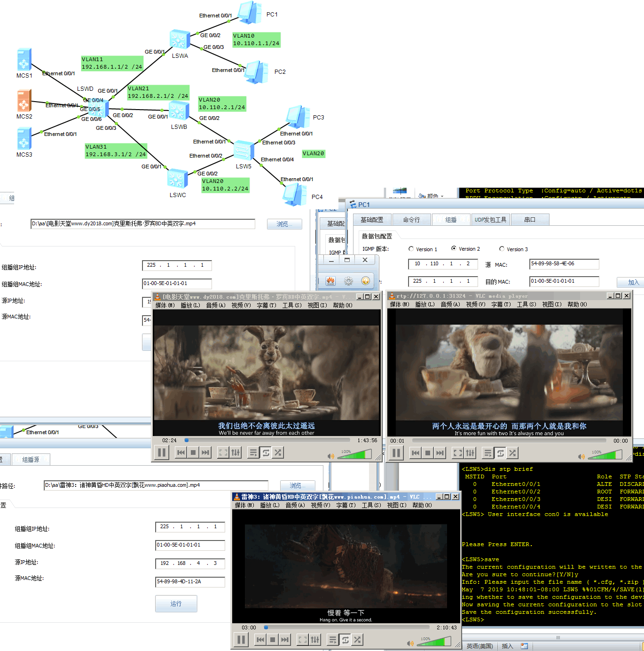The width and height of the screenshot is (644, 651).
Task: Stop playback in the 克里斯托弗·罗宾 VLC window
Action: pyautogui.click(x=193, y=453)
